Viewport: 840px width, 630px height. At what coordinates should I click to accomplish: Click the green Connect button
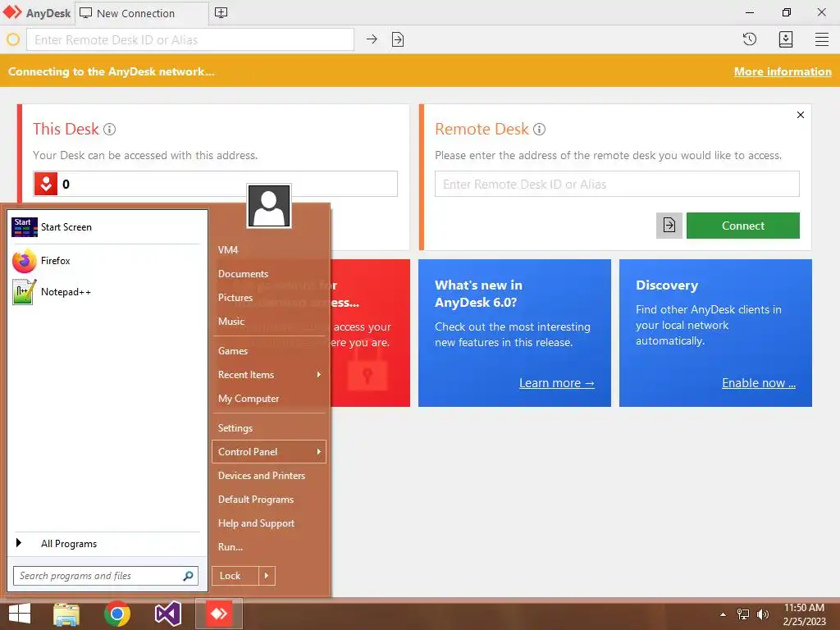[x=743, y=226]
